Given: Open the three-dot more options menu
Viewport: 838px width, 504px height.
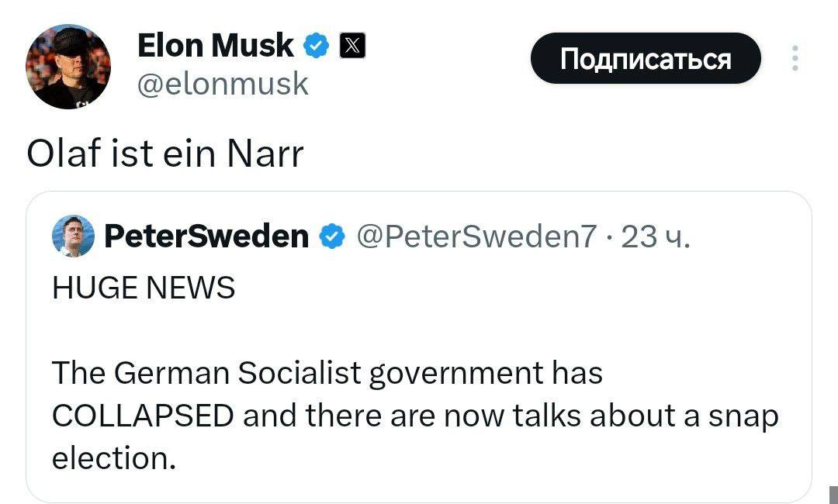Looking at the screenshot, I should click(795, 59).
